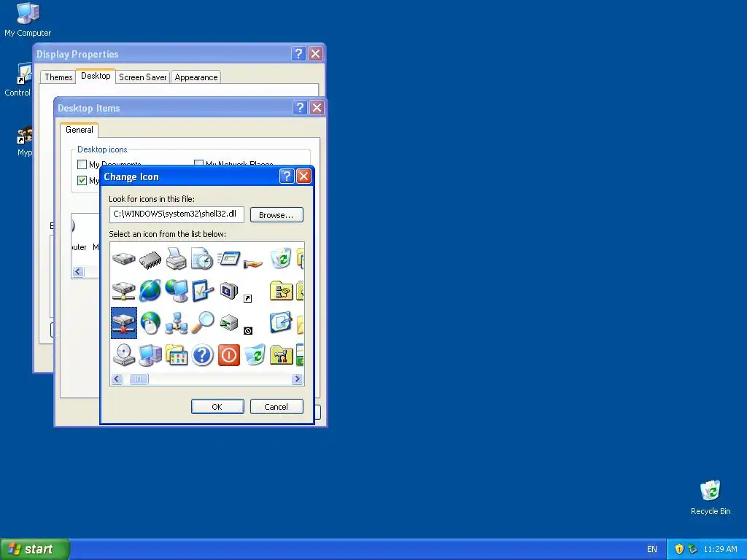Click the taskbar clock 11:29 AM
This screenshot has width=747, height=560.
tap(720, 550)
